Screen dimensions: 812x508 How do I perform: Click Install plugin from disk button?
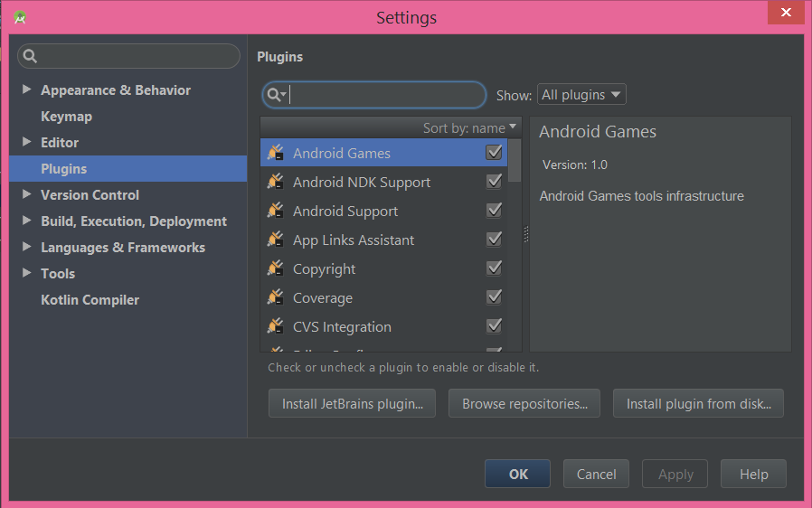tap(698, 403)
